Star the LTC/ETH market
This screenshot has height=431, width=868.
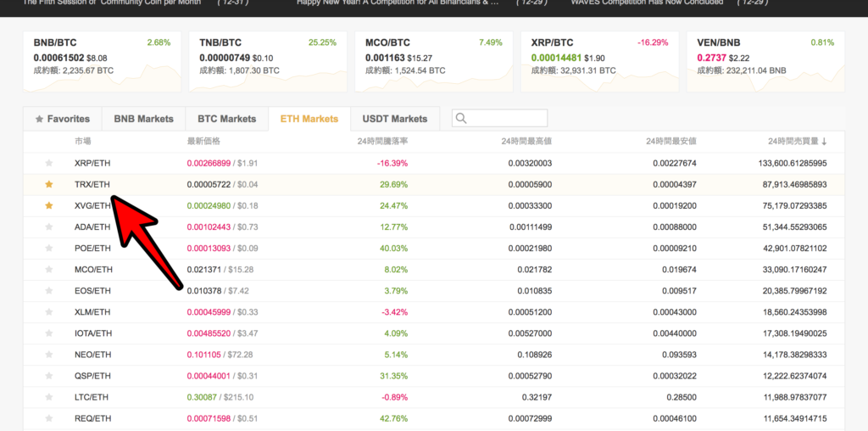click(48, 397)
